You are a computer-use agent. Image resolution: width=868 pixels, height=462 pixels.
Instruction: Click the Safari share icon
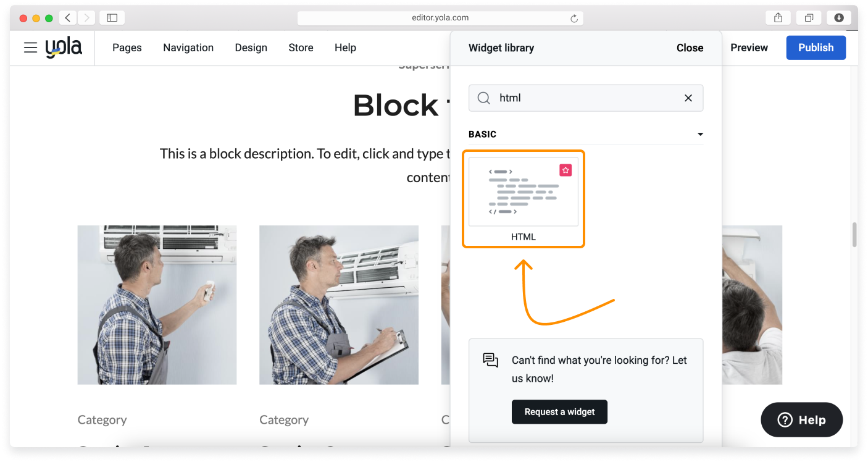tap(777, 17)
